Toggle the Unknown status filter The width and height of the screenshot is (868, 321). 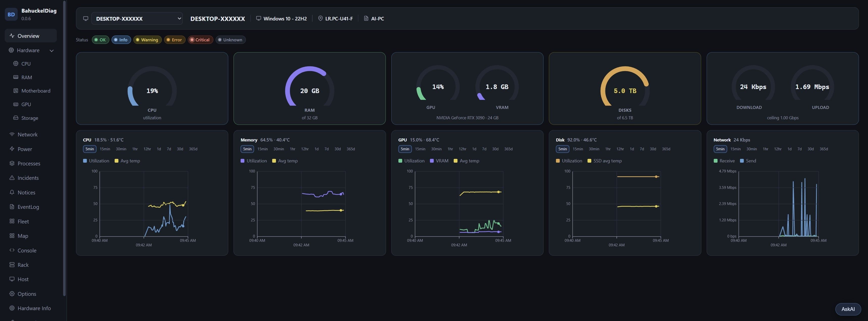click(x=231, y=40)
